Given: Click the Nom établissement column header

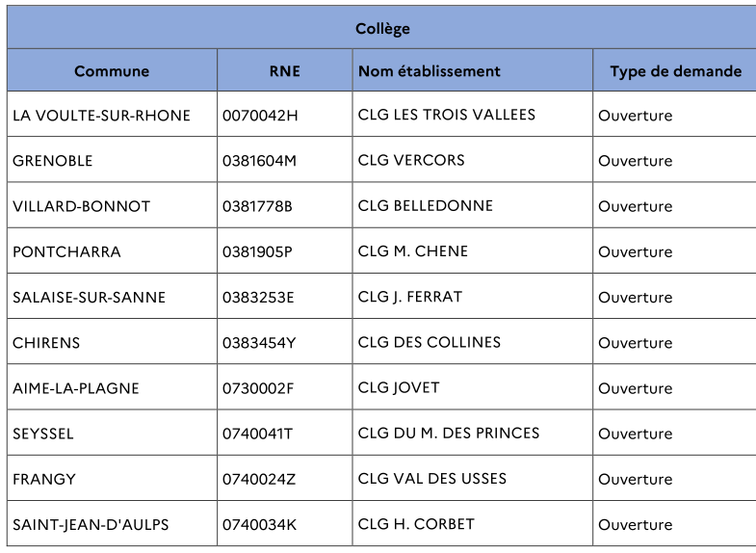Looking at the screenshot, I should pos(430,70).
